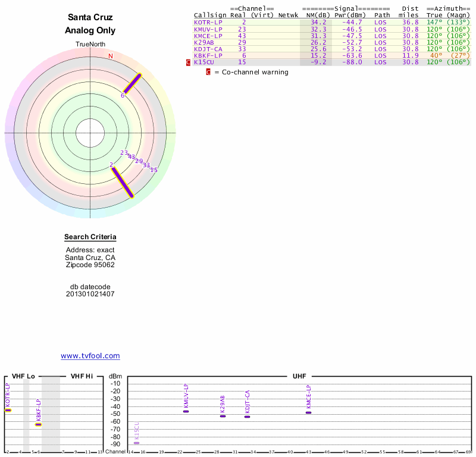This screenshot has height=457, width=476.
Task: Click the KMUV-LP signal marker in UHF chart
Action: (186, 411)
